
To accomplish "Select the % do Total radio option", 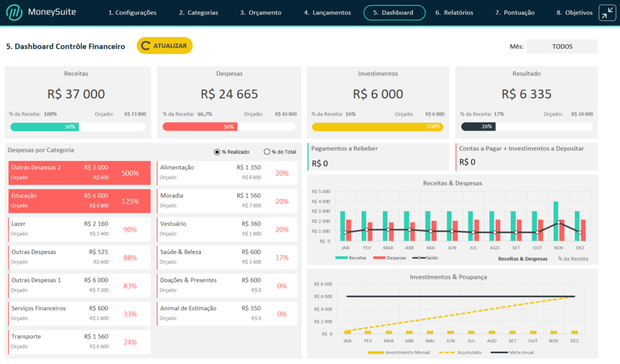I will (267, 152).
